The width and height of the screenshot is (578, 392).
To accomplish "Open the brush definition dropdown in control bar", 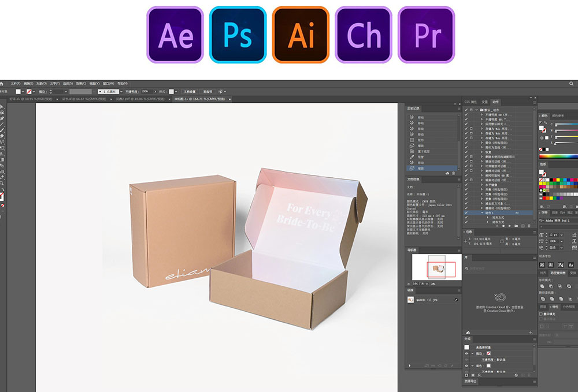I will point(121,92).
